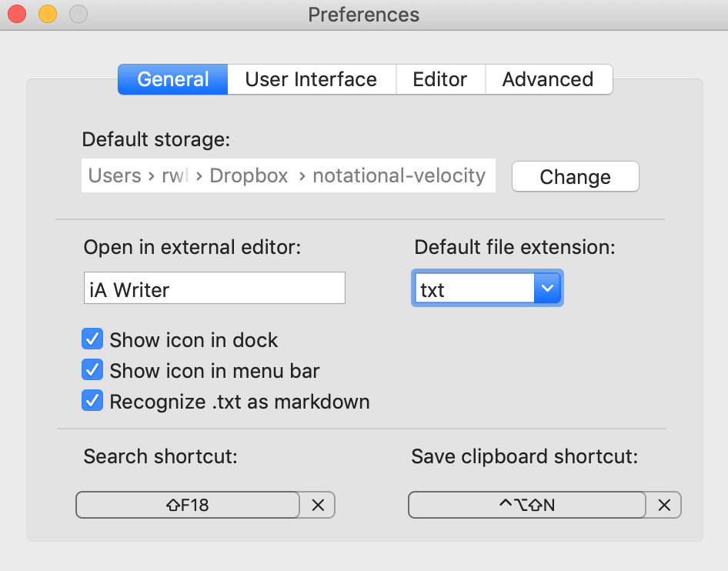This screenshot has width=728, height=571.
Task: Click the blue chevron on the extension dropdown
Action: pos(547,287)
